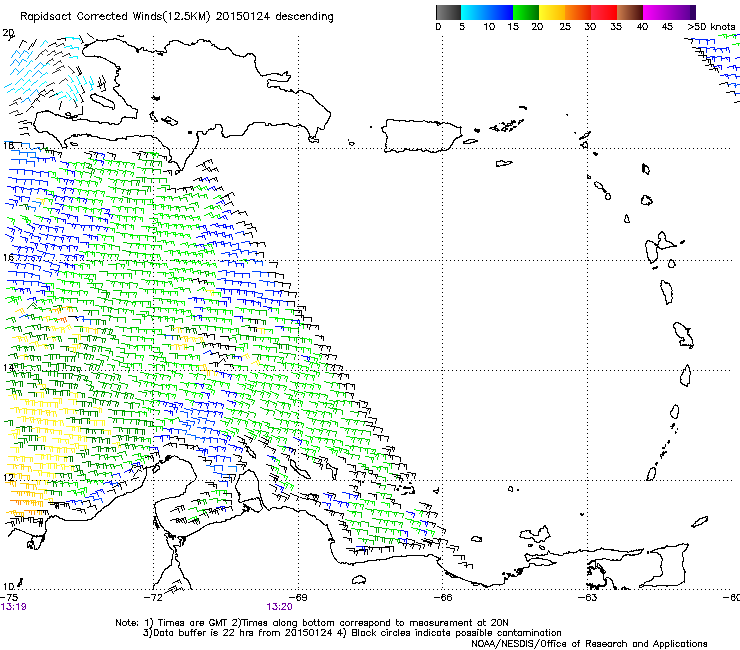Click the Guadeloupe island outline

click(659, 247)
